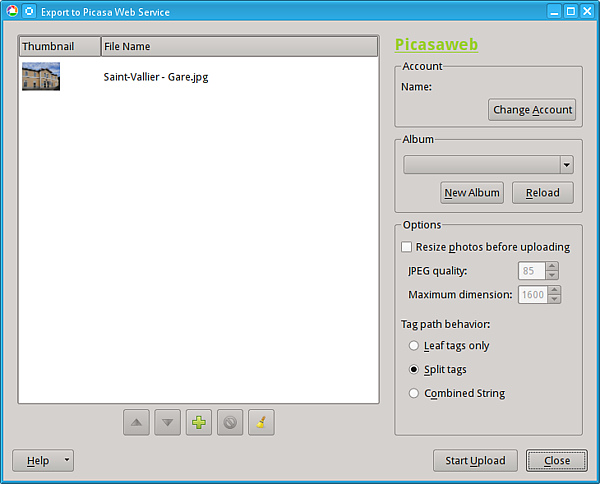Screen dimensions: 600x484
Task: Enable Resize photos before uploading
Action: pyautogui.click(x=407, y=247)
